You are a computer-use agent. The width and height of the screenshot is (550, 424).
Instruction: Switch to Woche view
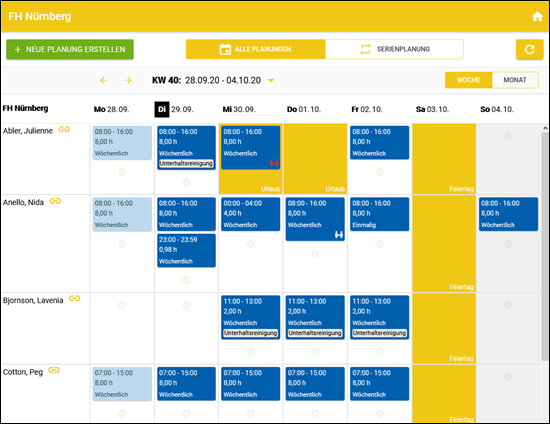[468, 80]
